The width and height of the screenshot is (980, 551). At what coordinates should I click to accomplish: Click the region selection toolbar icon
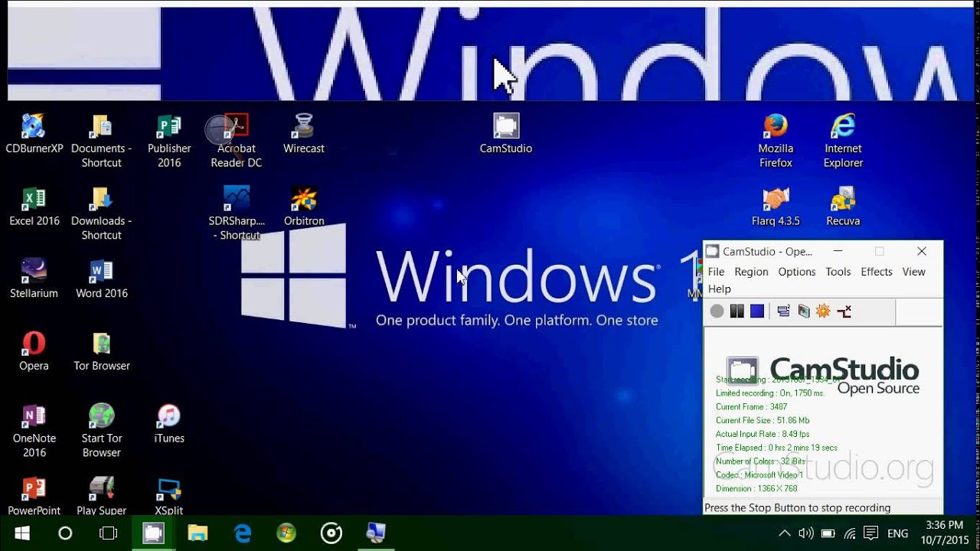783,311
